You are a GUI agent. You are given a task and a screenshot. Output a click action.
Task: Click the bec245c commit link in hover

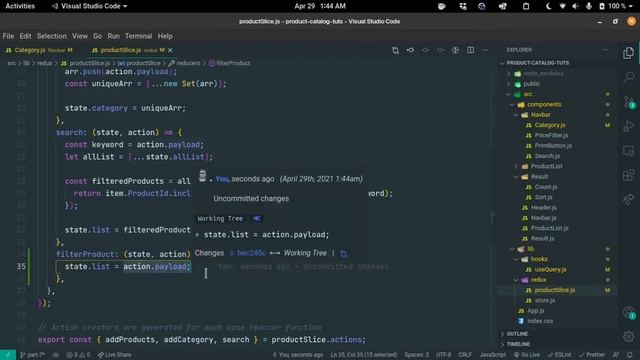[248, 253]
